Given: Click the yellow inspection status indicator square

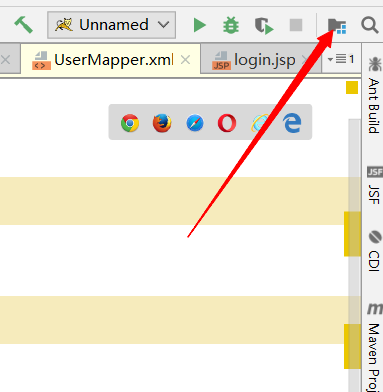Looking at the screenshot, I should (352, 88).
